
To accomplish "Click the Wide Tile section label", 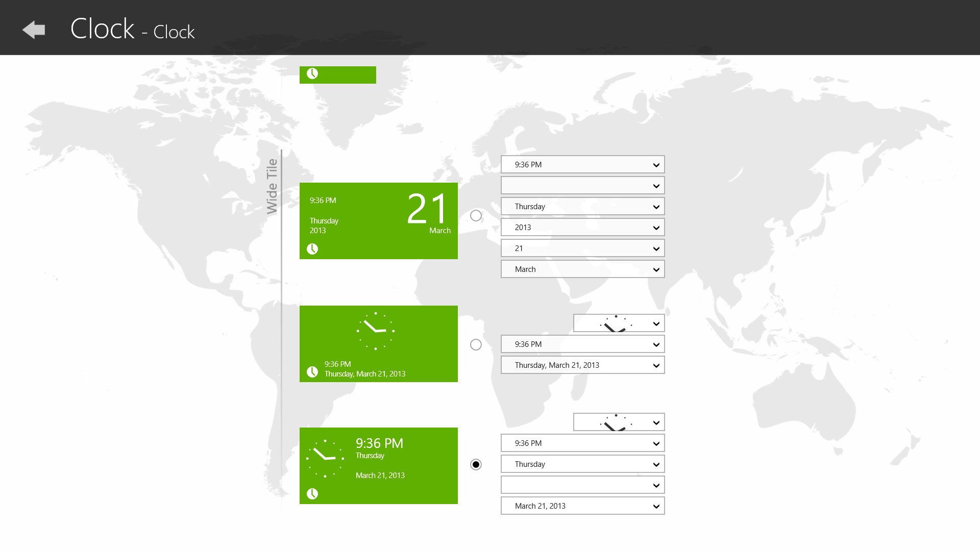I will tap(272, 186).
